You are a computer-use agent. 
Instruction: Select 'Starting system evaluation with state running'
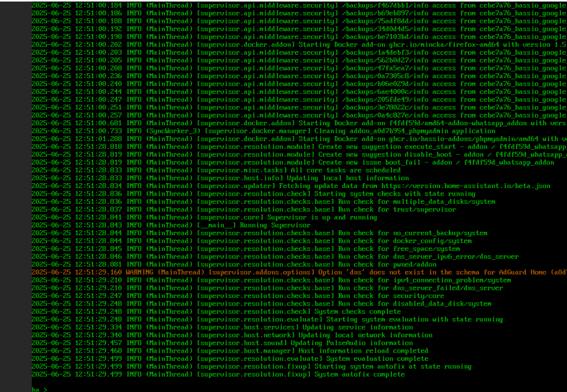(267, 320)
